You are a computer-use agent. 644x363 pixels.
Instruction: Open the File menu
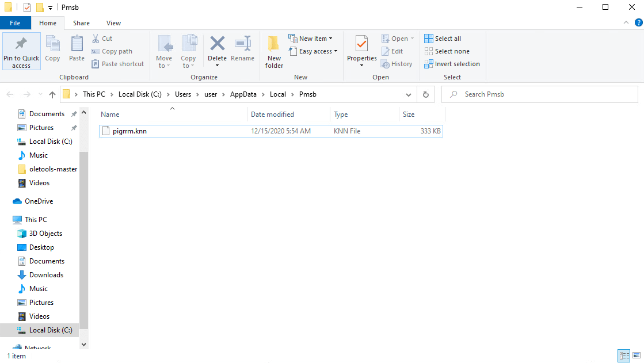pos(15,23)
